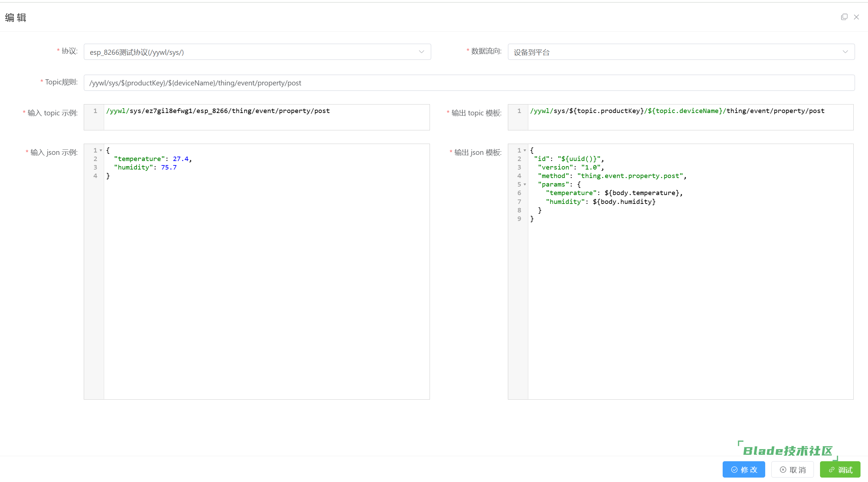Click the 输入 json 示例 label
The image size is (868, 482).
click(54, 152)
